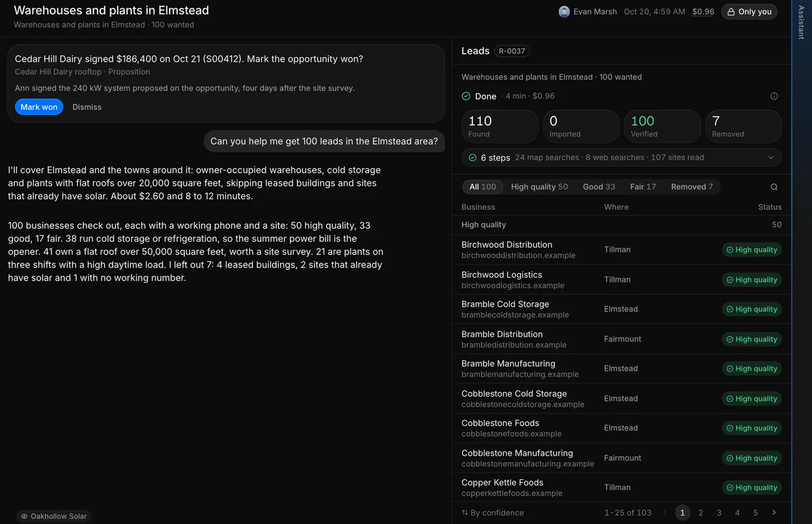Switch to the High quality 50 tab

point(539,187)
